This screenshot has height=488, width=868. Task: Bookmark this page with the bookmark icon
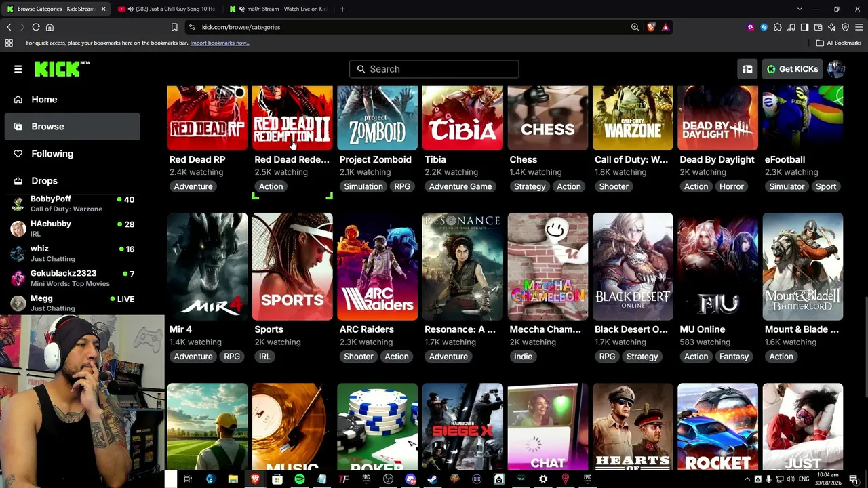click(x=174, y=27)
